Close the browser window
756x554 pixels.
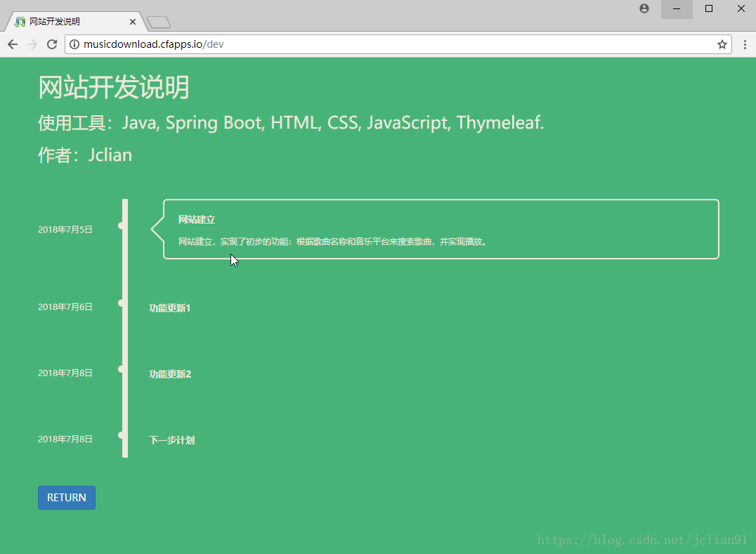tap(741, 8)
